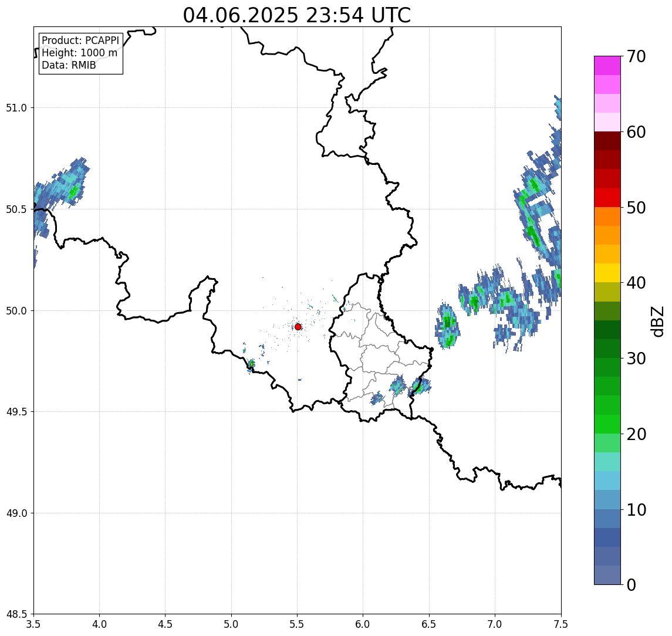Click the yellow colorbar segment above 40

607,273
